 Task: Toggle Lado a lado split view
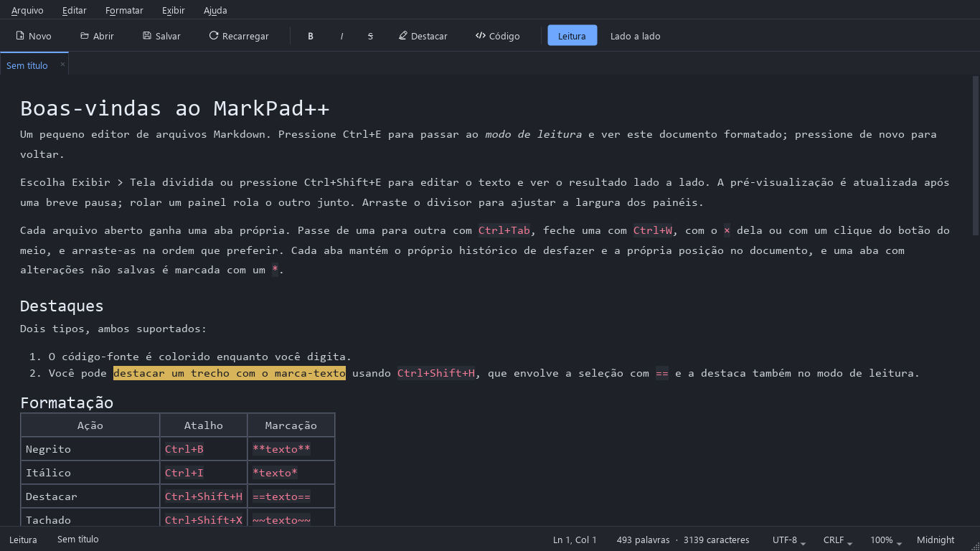[x=635, y=36]
